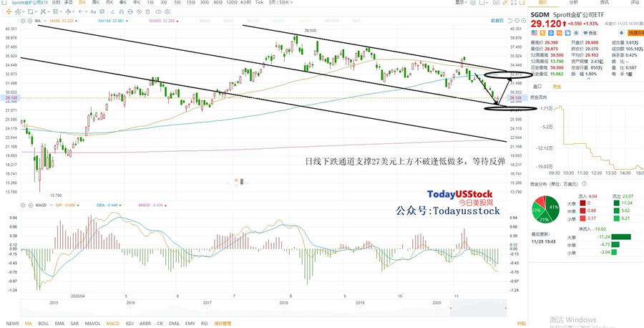Switch sub-indicator to MAVOL
Screen dimensions: 644x328
(x=93, y=324)
